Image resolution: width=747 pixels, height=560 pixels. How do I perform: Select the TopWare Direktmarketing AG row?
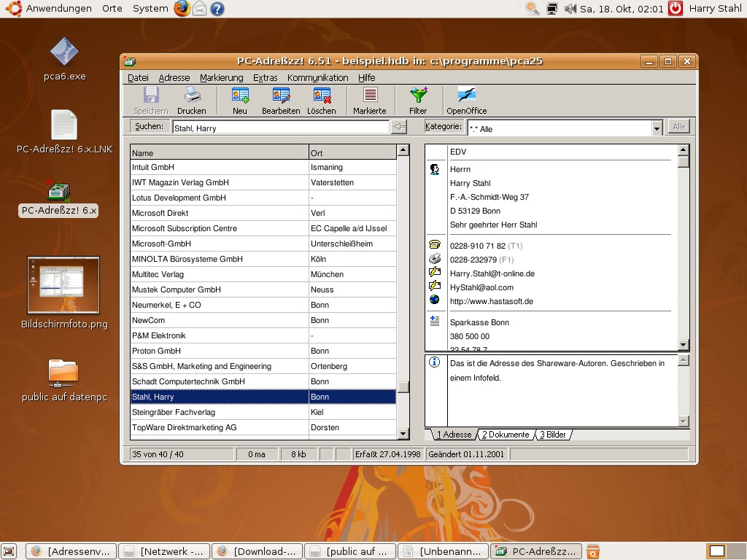(263, 427)
